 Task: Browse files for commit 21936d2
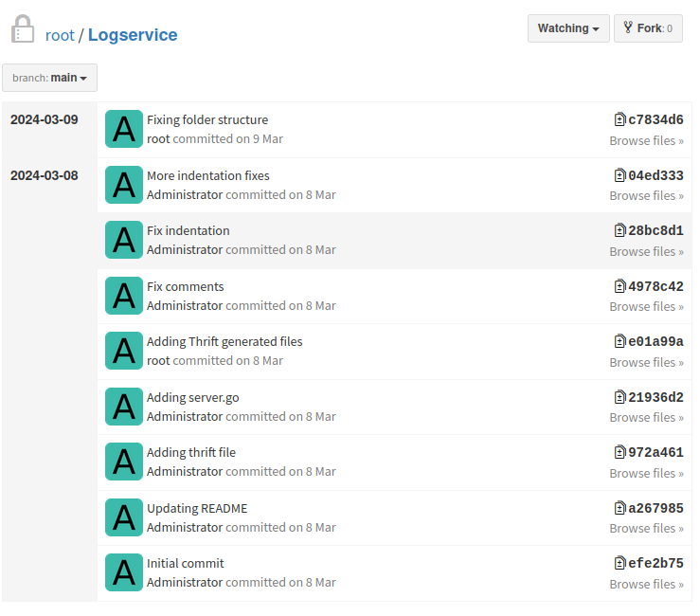click(x=646, y=417)
